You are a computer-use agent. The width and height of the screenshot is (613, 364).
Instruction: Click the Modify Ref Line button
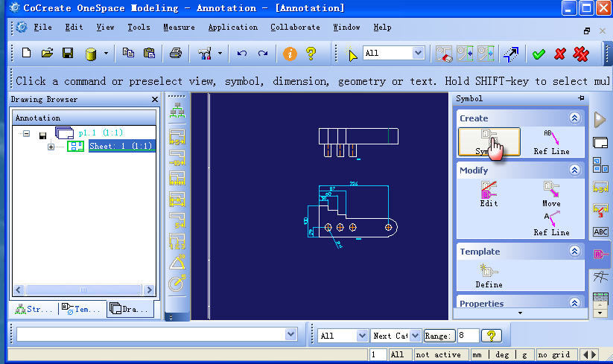point(552,224)
